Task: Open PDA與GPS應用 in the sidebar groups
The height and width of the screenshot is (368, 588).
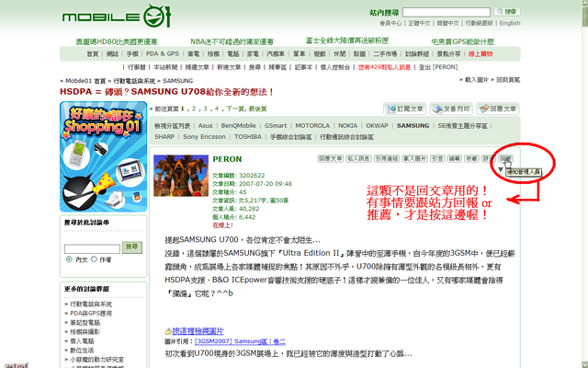Action: click(91, 314)
